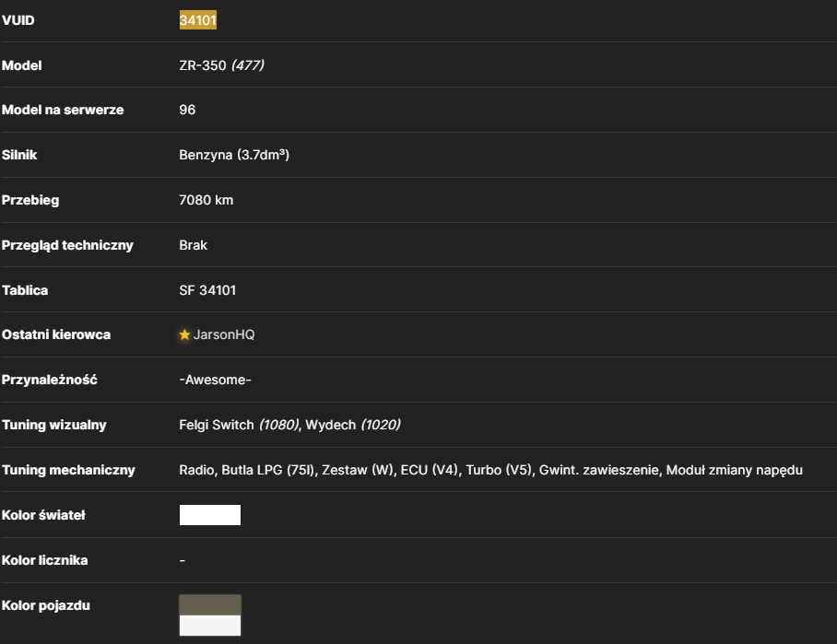Click ECU (V4) in mechanical tuning
Viewport: 837px width, 644px height.
(x=430, y=470)
